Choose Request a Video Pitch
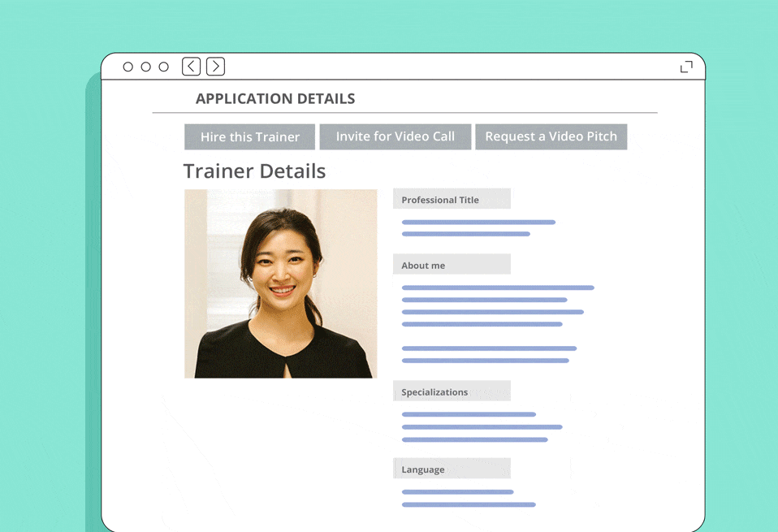This screenshot has width=778, height=532. 551,136
